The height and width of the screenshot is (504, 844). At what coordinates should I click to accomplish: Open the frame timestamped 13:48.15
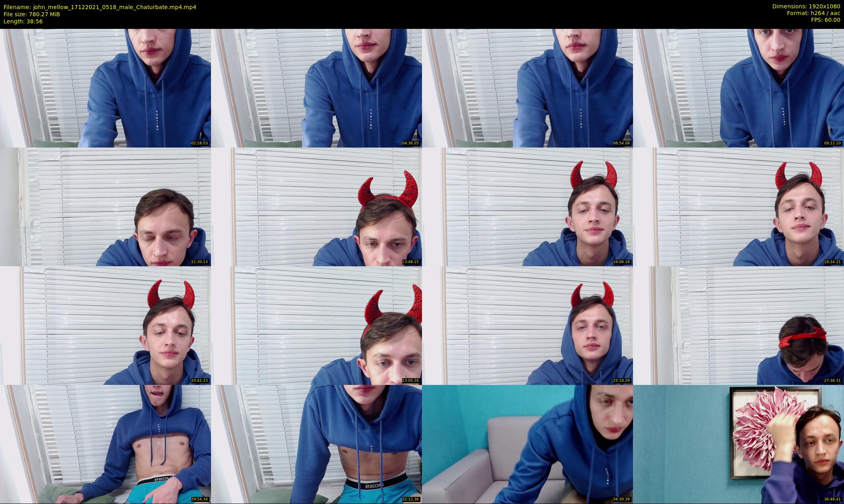point(316,207)
